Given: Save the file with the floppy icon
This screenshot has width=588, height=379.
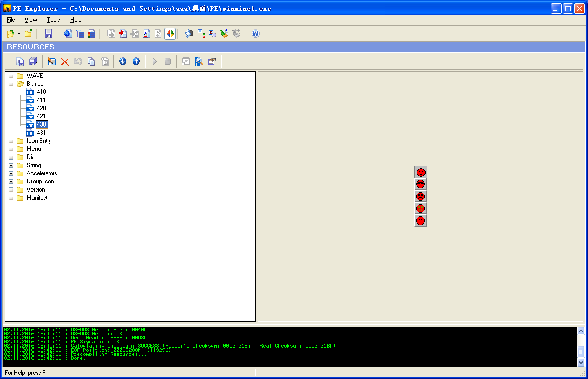Looking at the screenshot, I should 48,34.
